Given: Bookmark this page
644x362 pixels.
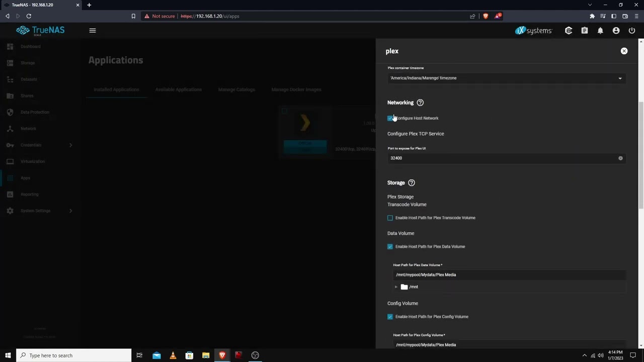Looking at the screenshot, I should click(x=133, y=16).
